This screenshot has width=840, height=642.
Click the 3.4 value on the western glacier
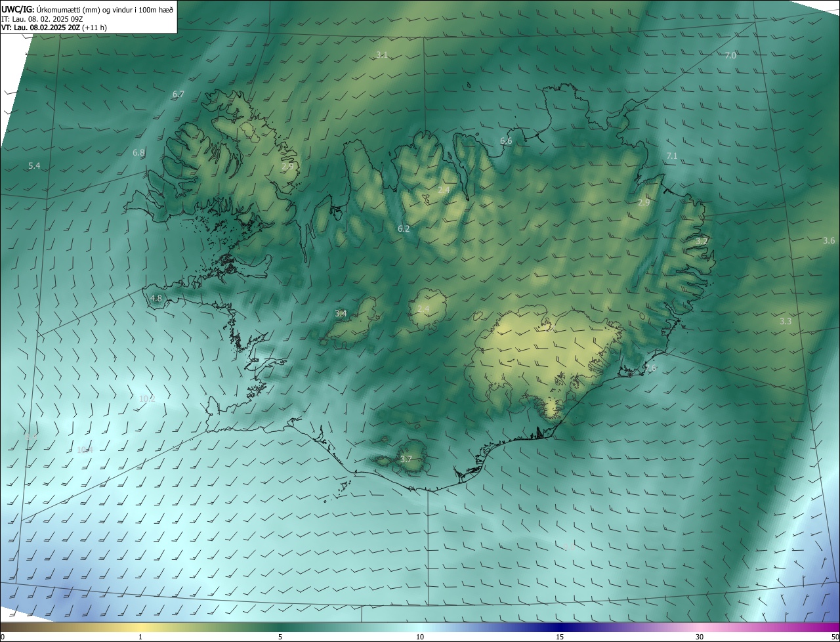(341, 314)
